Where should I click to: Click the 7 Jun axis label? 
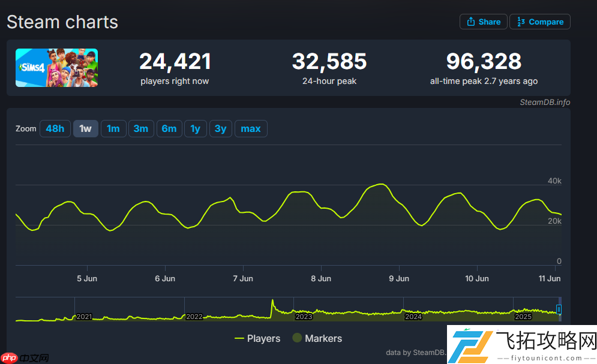243,278
